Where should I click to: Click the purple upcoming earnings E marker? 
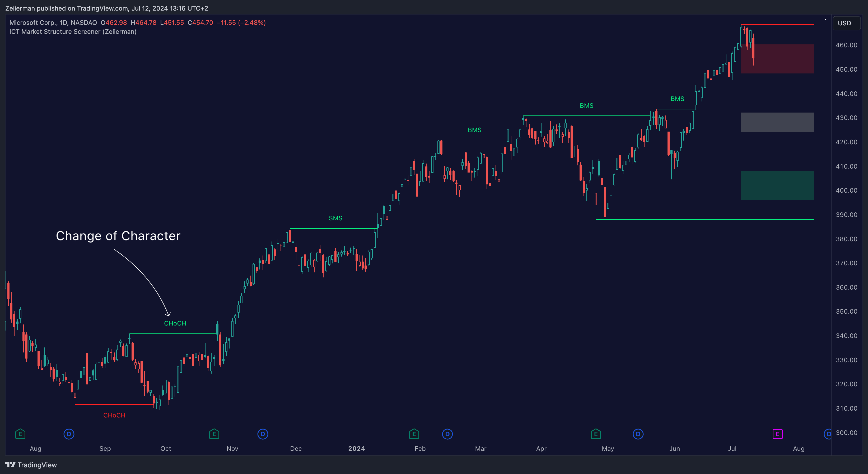pyautogui.click(x=777, y=434)
